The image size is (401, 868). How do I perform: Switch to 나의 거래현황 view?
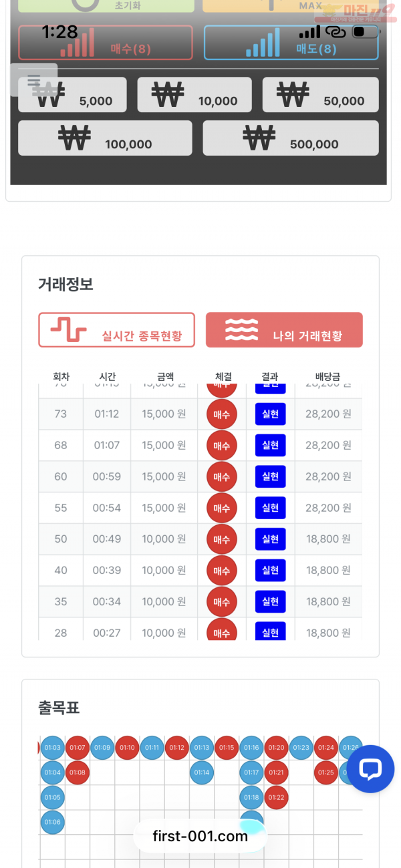[284, 329]
